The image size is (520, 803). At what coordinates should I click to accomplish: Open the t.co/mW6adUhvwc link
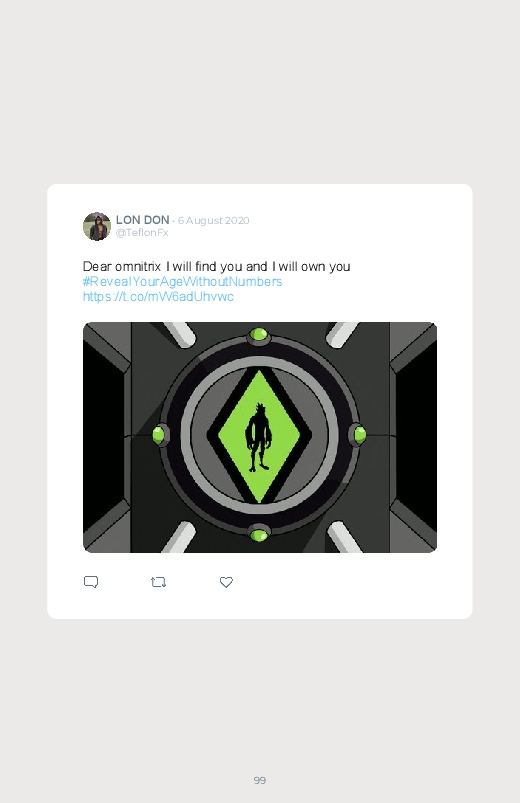click(158, 297)
